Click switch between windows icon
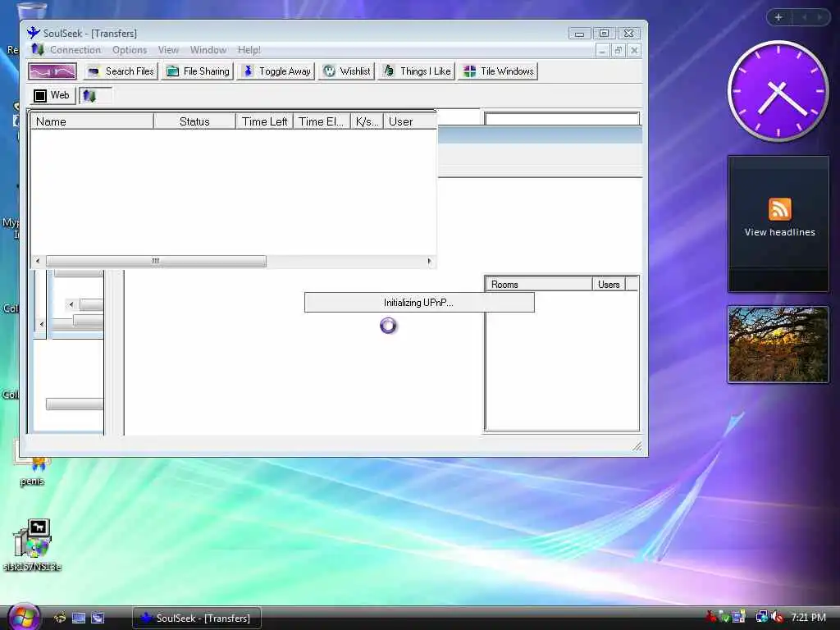 98,618
